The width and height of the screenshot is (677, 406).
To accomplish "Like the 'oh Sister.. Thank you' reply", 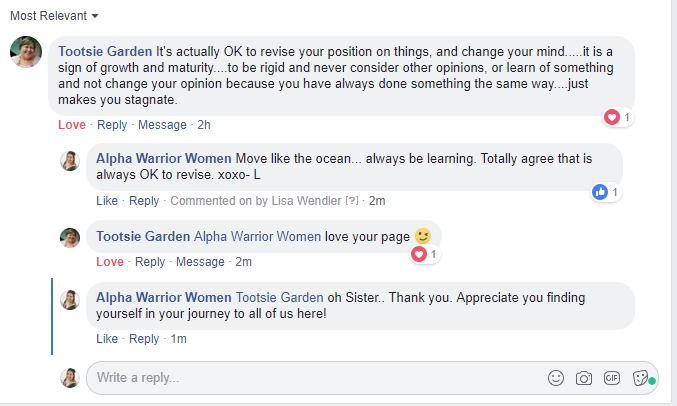I will click(107, 339).
